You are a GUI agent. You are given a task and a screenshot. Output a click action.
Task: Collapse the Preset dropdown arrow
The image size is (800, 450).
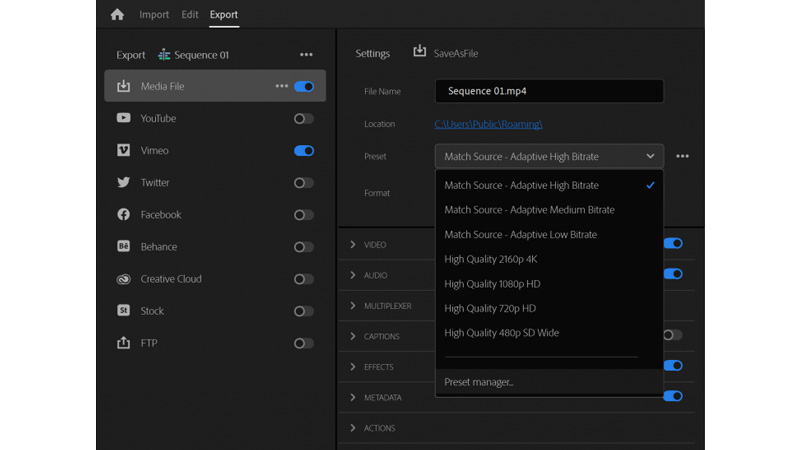[x=650, y=157]
